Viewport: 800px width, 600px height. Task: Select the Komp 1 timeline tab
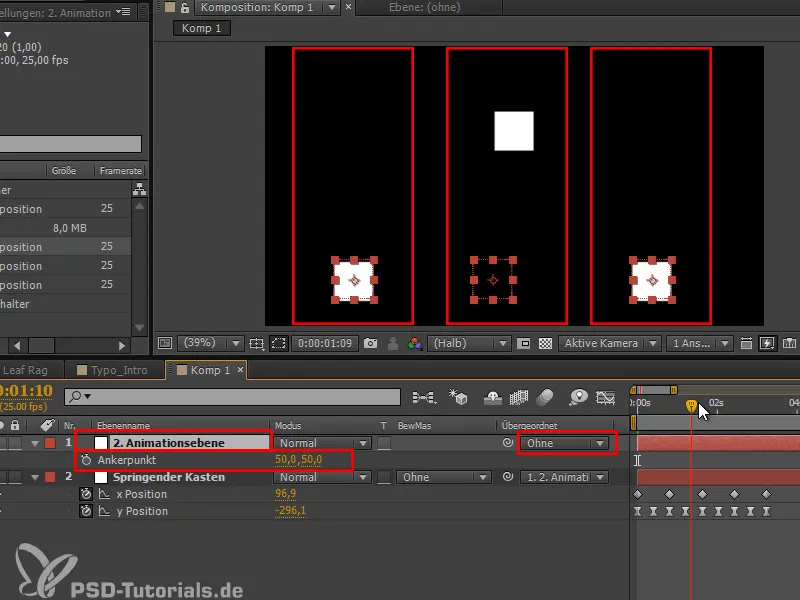[x=204, y=370]
